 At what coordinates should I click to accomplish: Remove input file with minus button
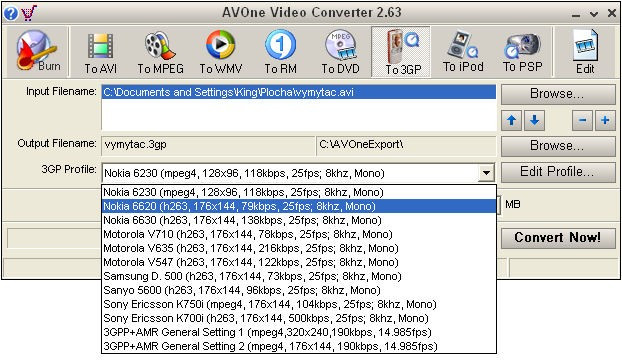[582, 121]
